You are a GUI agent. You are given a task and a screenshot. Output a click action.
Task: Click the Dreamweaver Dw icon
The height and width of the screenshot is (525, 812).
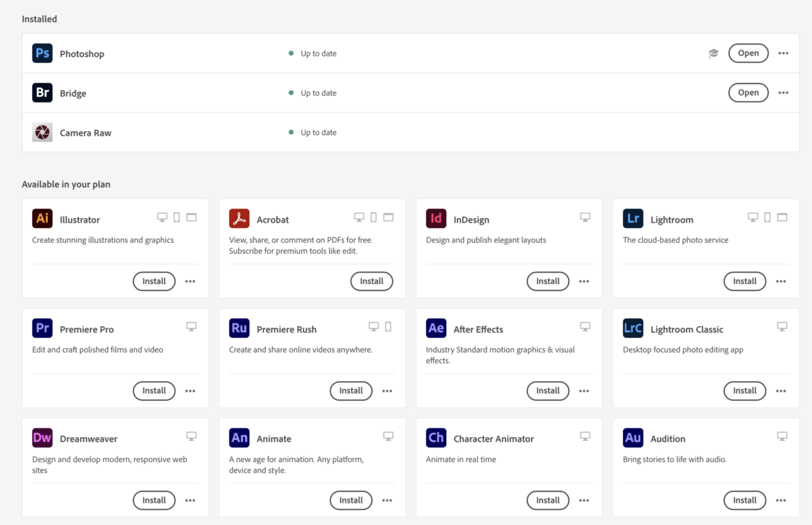42,438
